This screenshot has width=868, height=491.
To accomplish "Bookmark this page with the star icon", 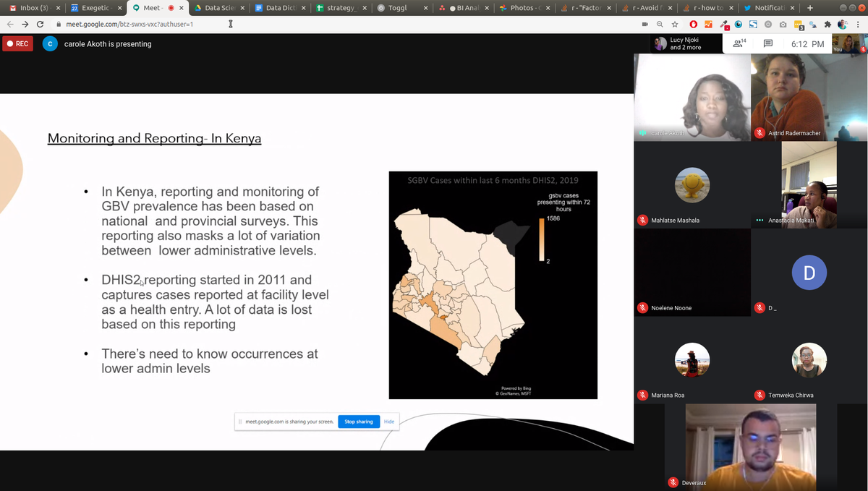I will click(x=675, y=23).
